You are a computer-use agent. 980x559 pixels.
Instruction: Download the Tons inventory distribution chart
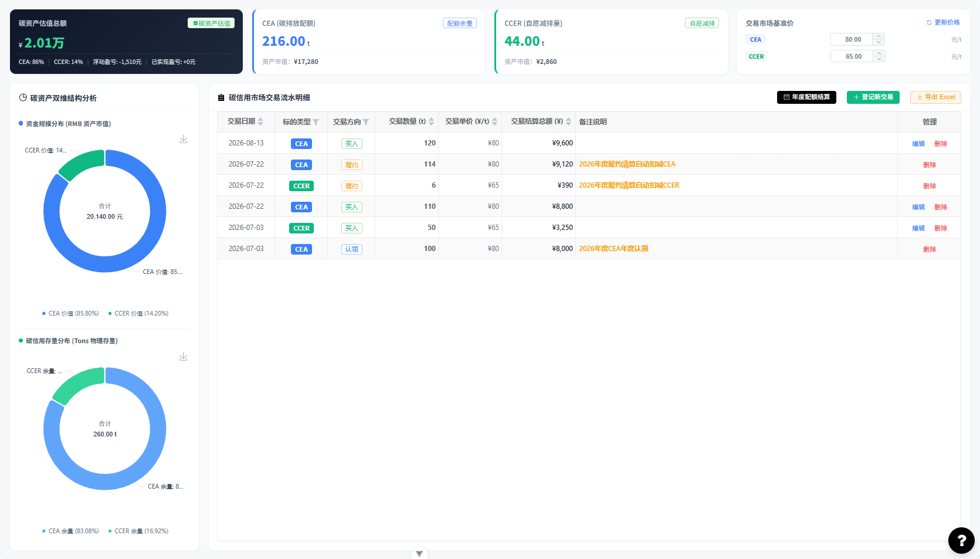(184, 357)
